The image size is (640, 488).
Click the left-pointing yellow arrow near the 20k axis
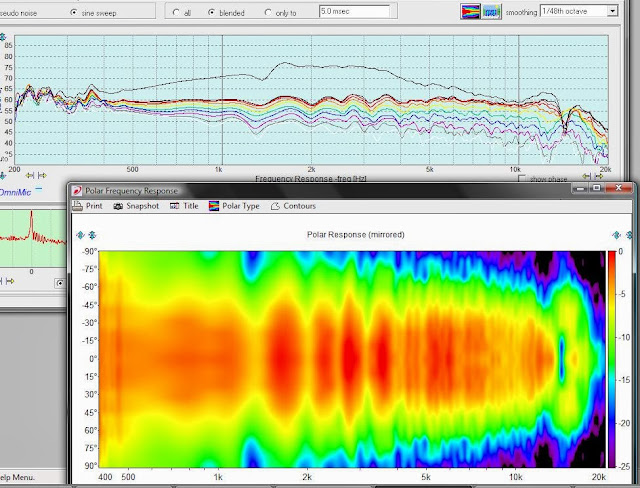(587, 176)
